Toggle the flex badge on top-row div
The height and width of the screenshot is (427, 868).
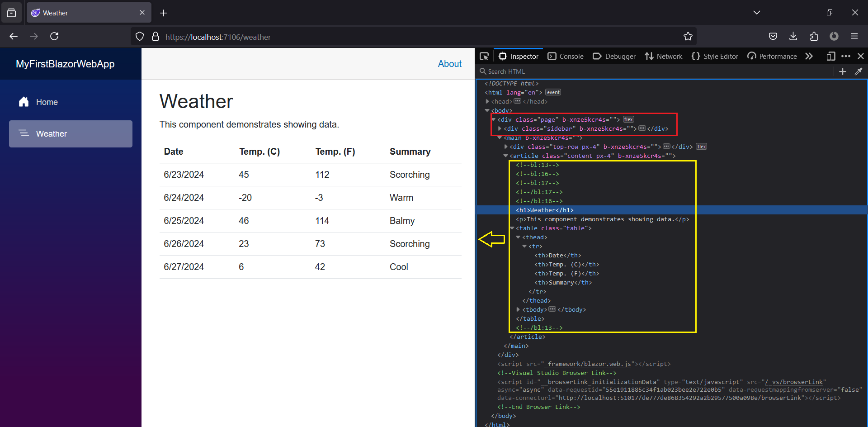[701, 147]
